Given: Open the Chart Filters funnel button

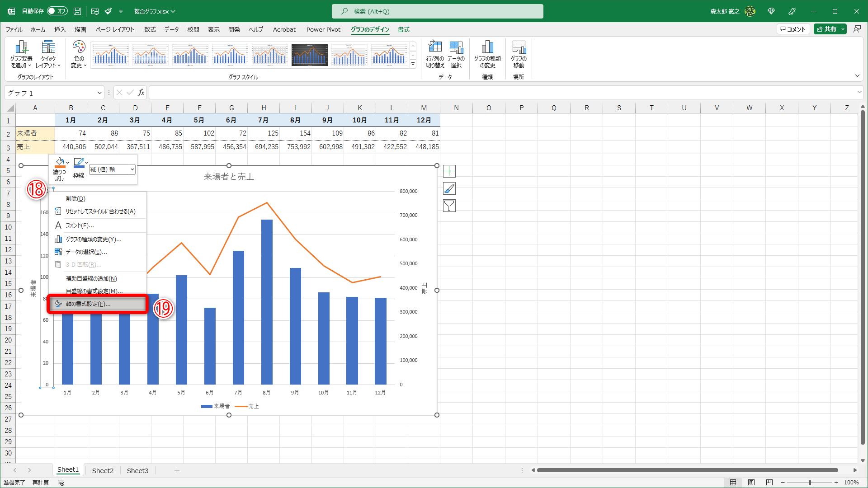Looking at the screenshot, I should click(449, 206).
